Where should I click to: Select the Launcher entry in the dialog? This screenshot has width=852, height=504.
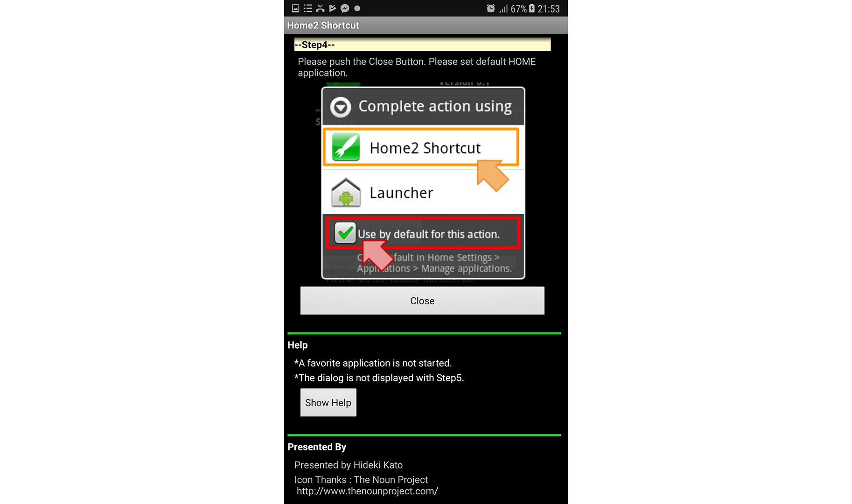click(x=423, y=192)
